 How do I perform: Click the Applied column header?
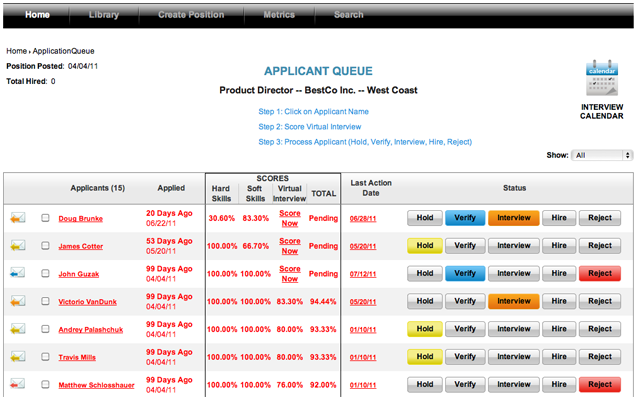tap(171, 188)
